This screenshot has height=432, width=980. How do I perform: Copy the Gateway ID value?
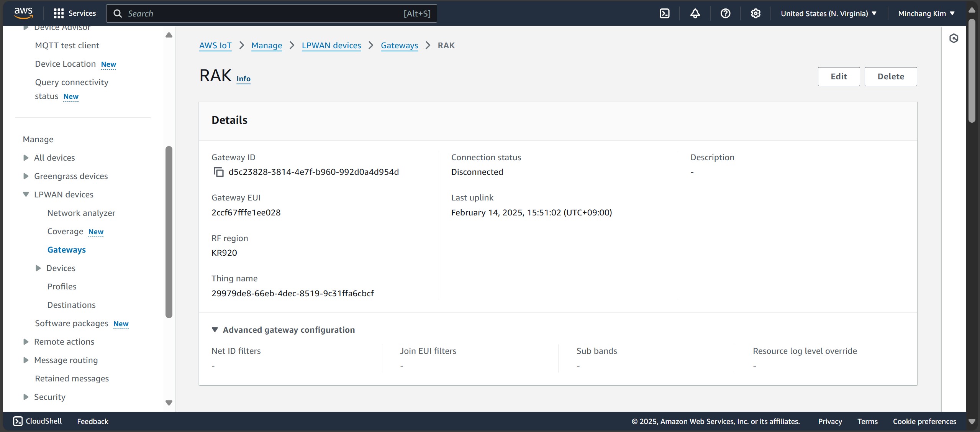[218, 172]
